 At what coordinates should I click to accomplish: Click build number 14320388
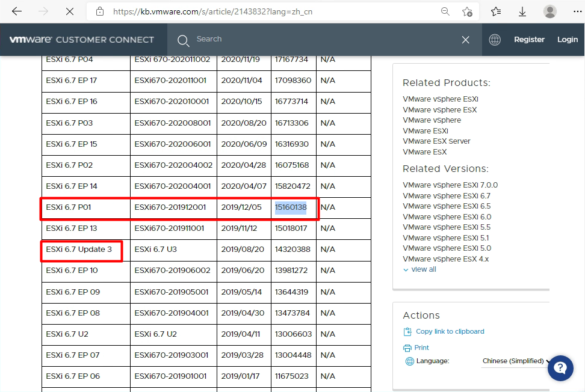point(292,250)
